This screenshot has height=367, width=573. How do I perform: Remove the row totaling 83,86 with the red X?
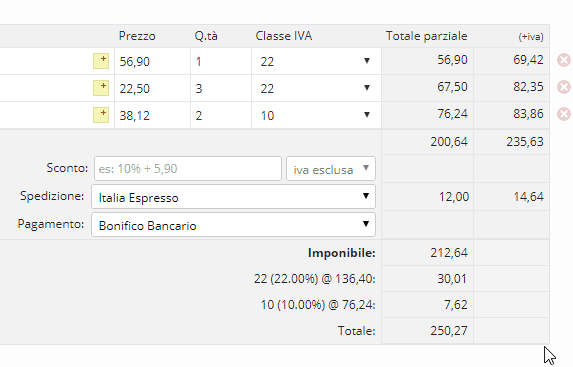pos(564,114)
